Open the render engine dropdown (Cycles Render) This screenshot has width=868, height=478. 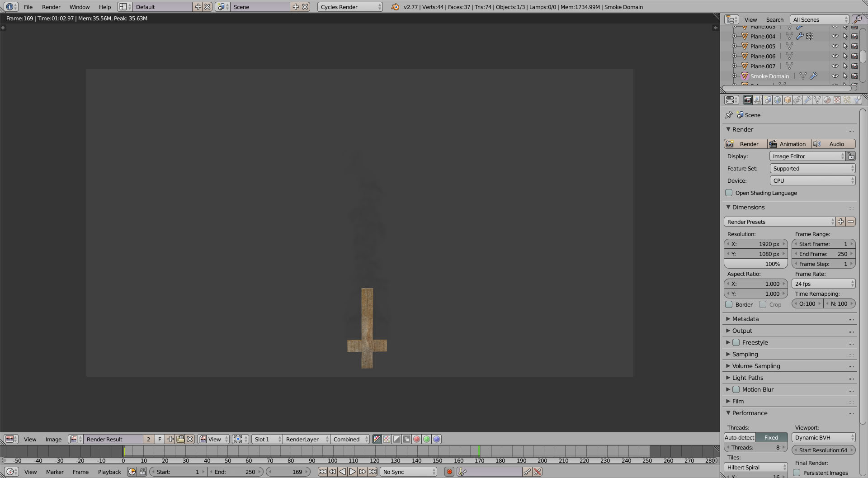click(350, 7)
